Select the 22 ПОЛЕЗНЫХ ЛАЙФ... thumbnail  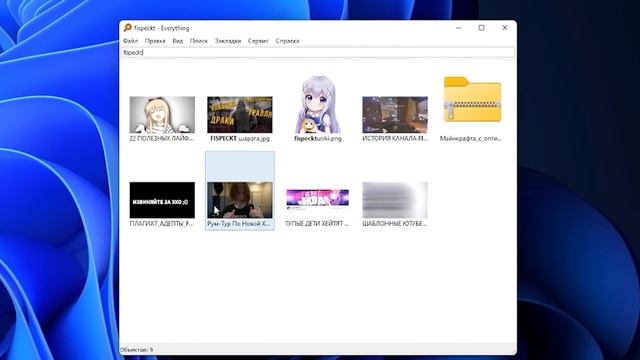pos(162,115)
